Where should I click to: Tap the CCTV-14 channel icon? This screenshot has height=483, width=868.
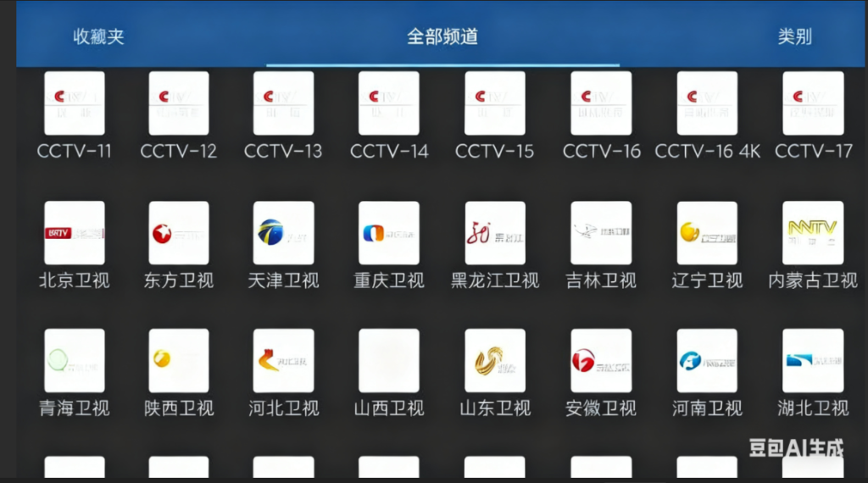point(388,103)
